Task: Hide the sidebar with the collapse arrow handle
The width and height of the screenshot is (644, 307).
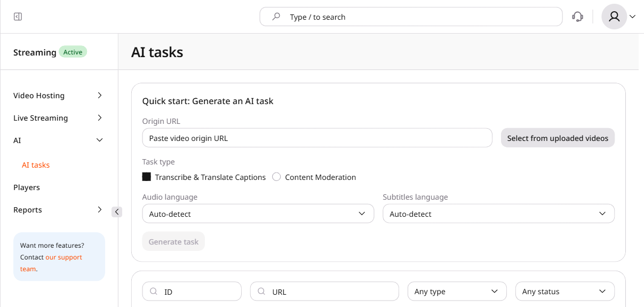Action: [117, 212]
